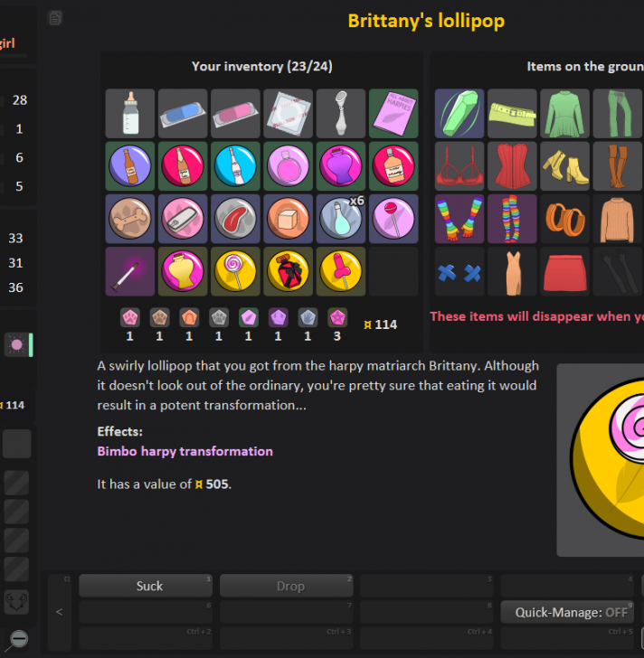Click the empty inventory slot
Screen dimensions: 644x658
[x=393, y=271]
